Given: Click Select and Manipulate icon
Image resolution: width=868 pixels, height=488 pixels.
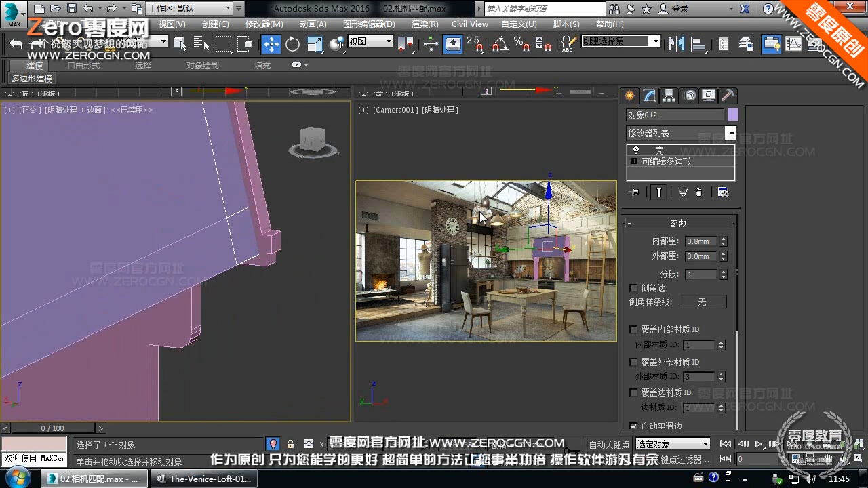Looking at the screenshot, I should (431, 44).
